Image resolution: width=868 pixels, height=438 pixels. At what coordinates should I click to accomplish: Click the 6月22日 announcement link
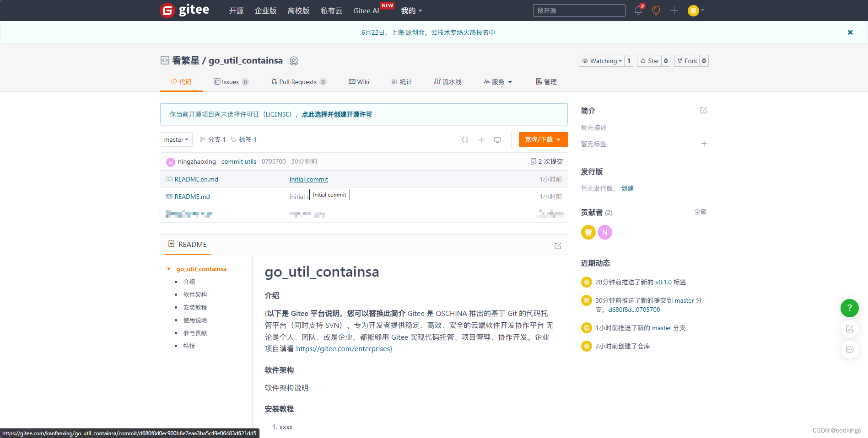click(x=428, y=32)
